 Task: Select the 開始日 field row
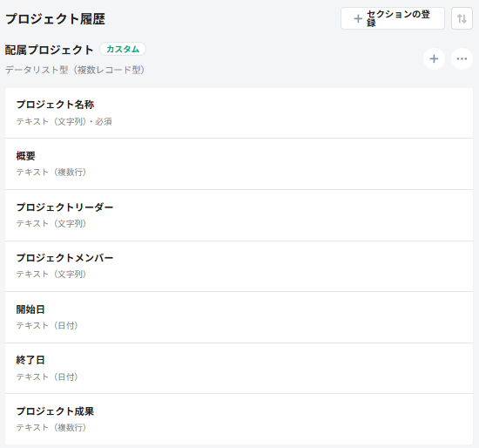point(239,317)
